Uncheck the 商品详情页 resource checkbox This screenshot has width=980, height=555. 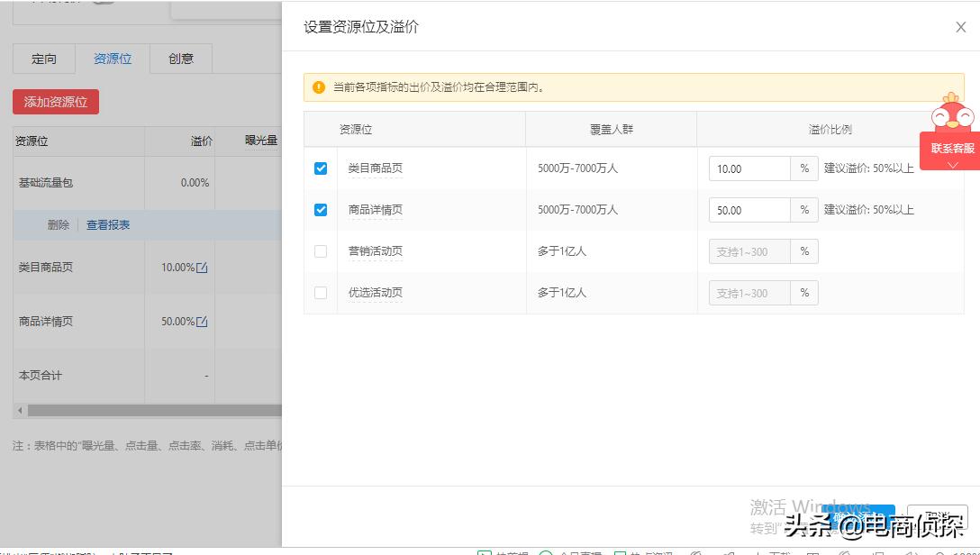[x=321, y=210]
